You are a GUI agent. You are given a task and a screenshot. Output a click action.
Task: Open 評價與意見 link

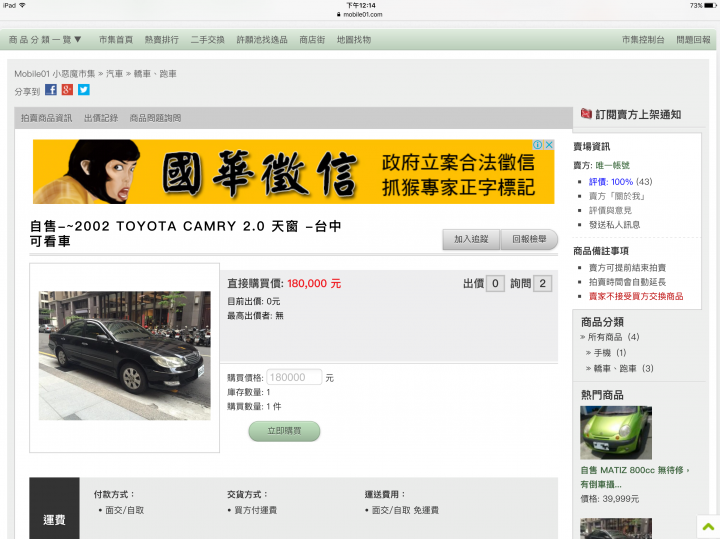point(610,210)
